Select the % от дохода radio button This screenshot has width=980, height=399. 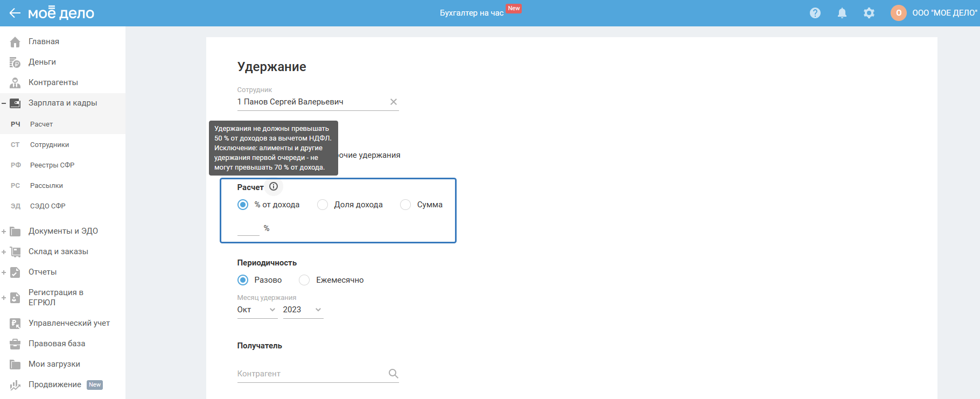(x=243, y=205)
